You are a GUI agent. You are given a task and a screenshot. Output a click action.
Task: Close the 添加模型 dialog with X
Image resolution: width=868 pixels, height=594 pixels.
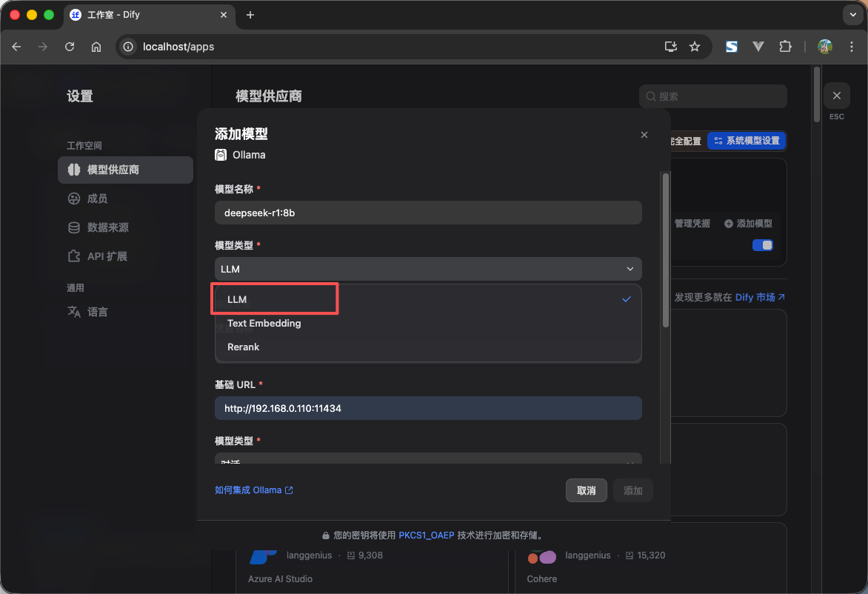(x=644, y=135)
